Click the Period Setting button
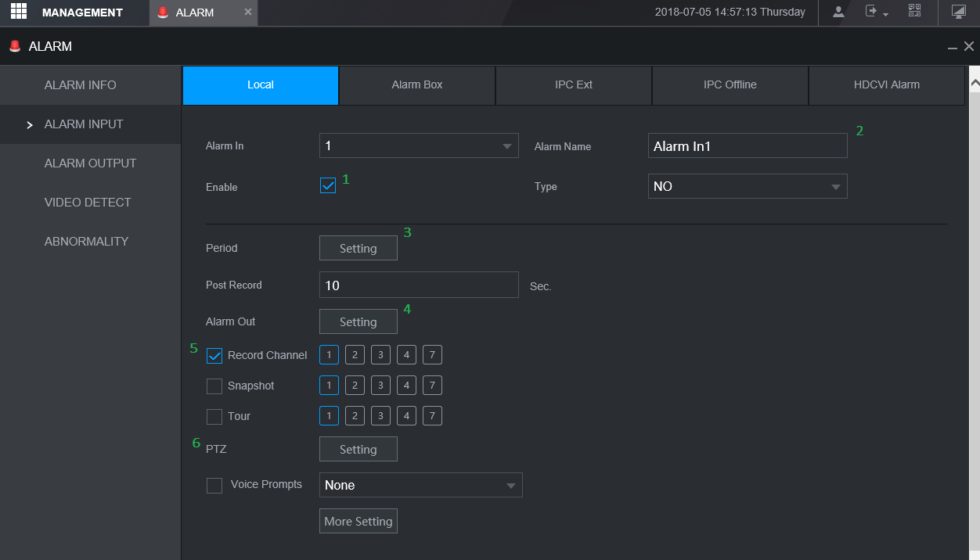 coord(358,248)
